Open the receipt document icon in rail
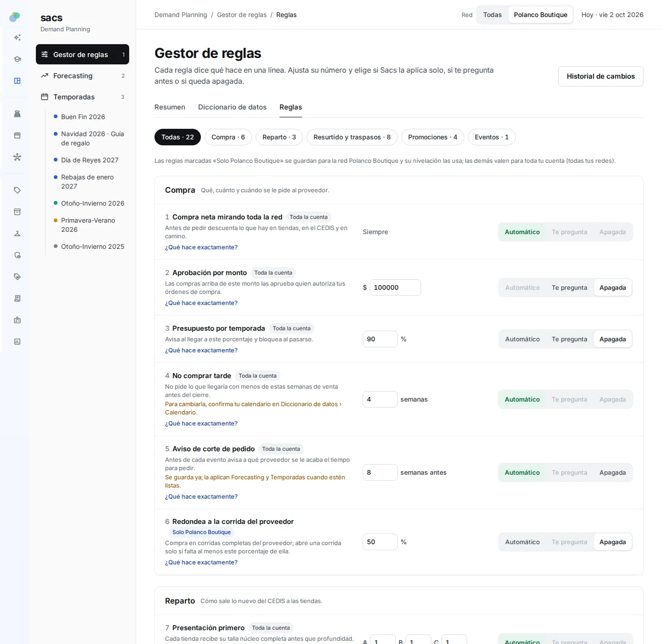Screen dimensions: 662x644 click(17, 299)
